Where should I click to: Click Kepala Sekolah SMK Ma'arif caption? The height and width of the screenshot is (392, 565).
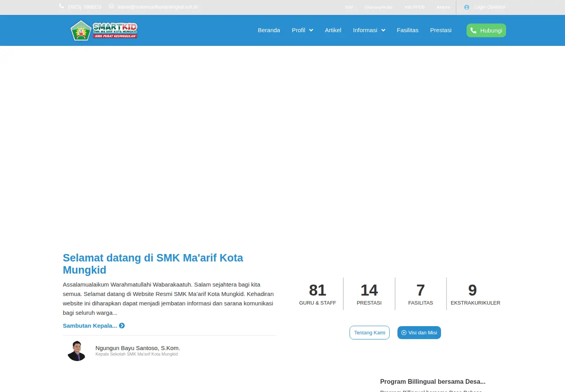137,354
